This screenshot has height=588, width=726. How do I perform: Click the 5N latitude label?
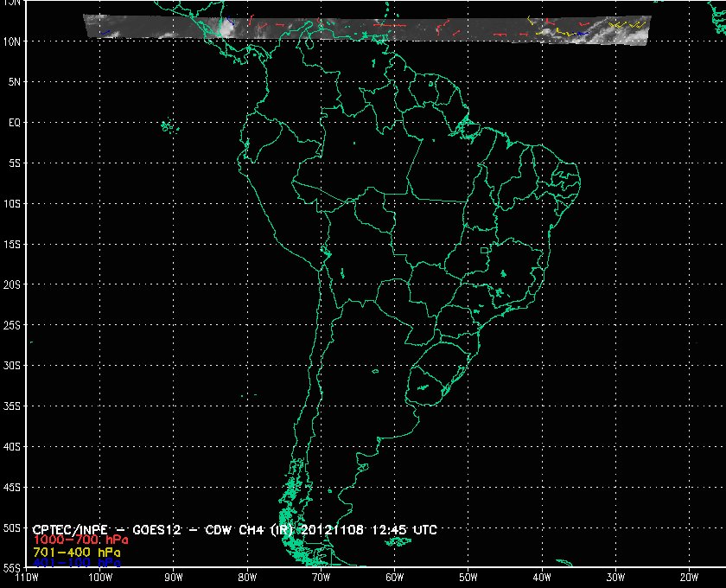click(15, 82)
